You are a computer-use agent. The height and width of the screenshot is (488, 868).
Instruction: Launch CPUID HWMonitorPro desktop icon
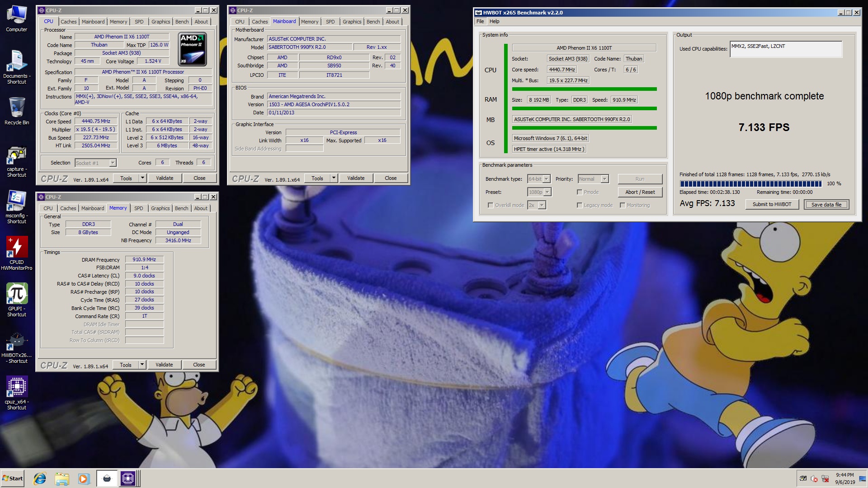(17, 253)
